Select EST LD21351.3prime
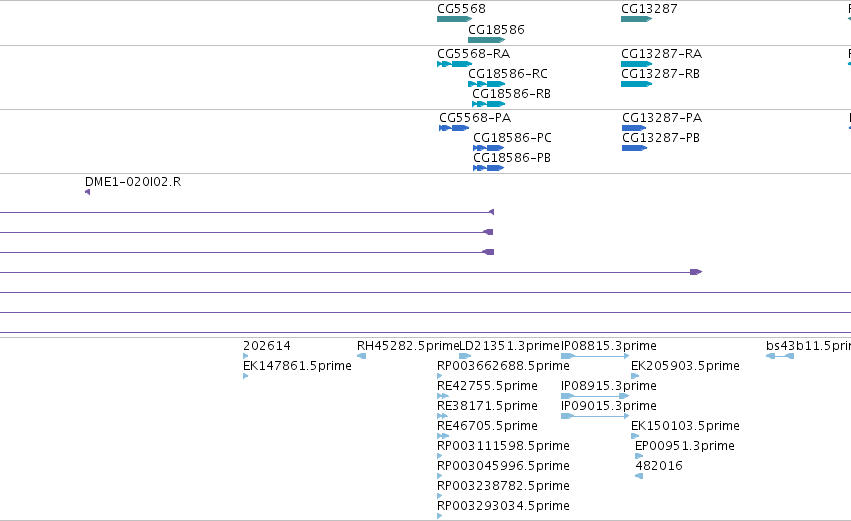851x521 pixels. [x=509, y=346]
